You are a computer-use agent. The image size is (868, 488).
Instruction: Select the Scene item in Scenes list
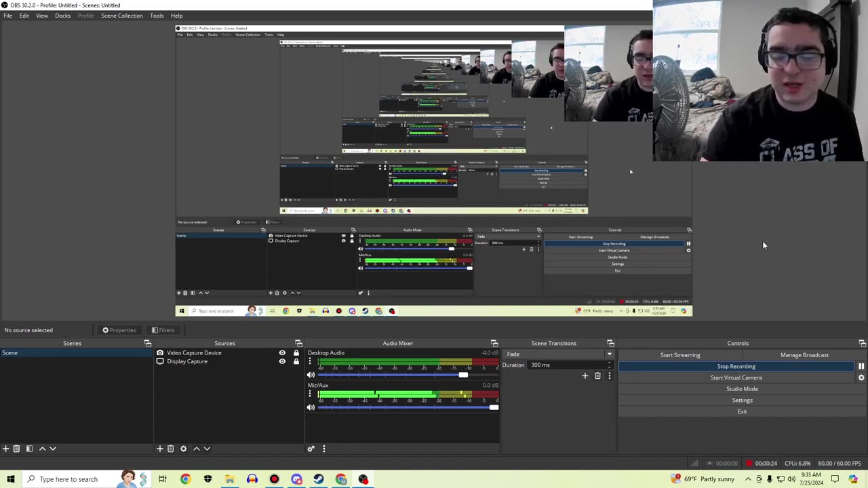coord(77,353)
